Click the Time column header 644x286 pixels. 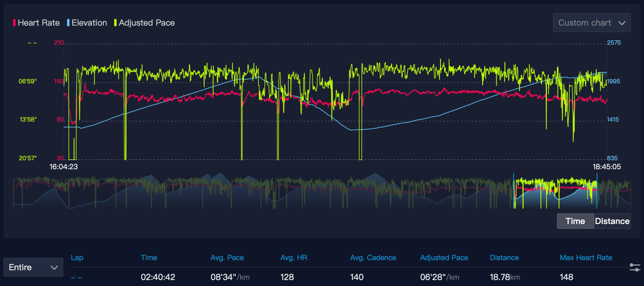coord(149,258)
